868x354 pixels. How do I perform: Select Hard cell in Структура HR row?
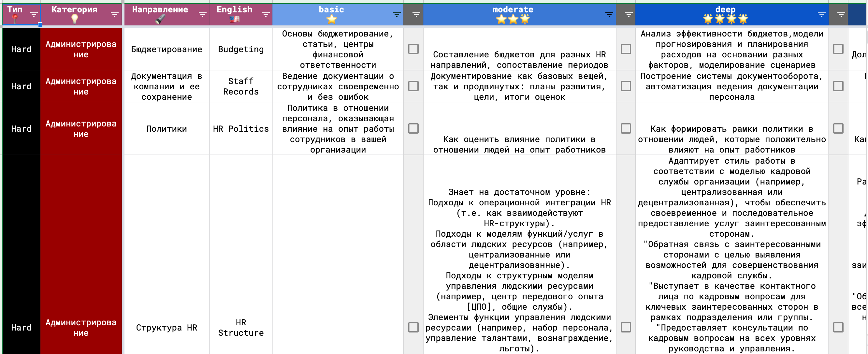pos(21,255)
